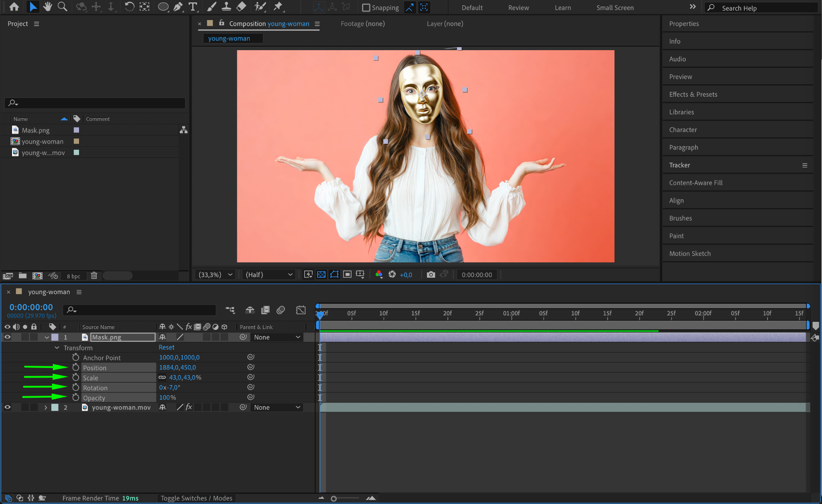Select the Zoom tool in toolbar

click(62, 7)
